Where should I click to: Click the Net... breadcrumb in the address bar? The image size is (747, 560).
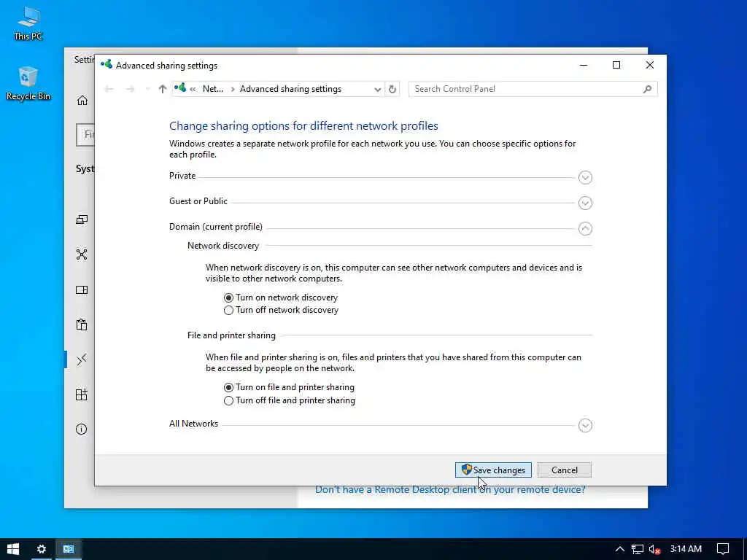tap(213, 89)
